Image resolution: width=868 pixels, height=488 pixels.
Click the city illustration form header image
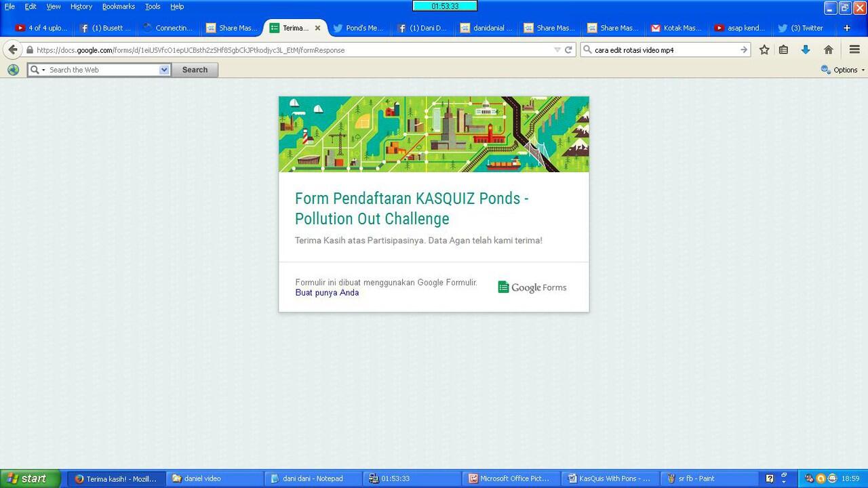(x=434, y=134)
